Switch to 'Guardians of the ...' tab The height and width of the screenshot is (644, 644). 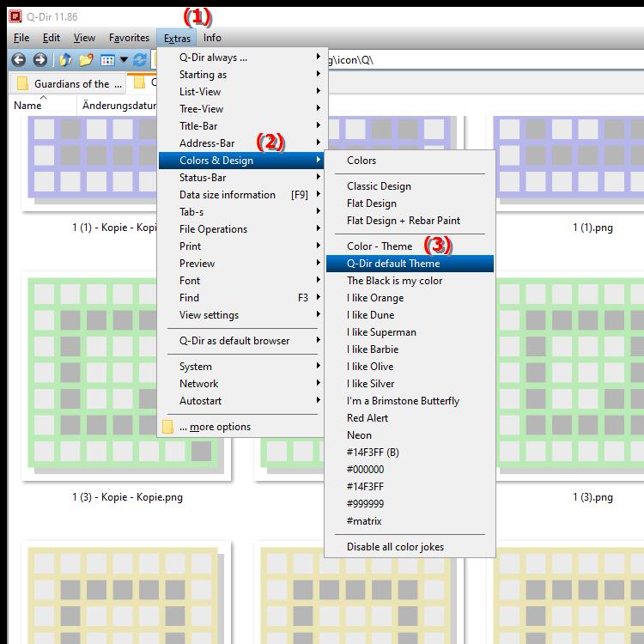point(70,84)
